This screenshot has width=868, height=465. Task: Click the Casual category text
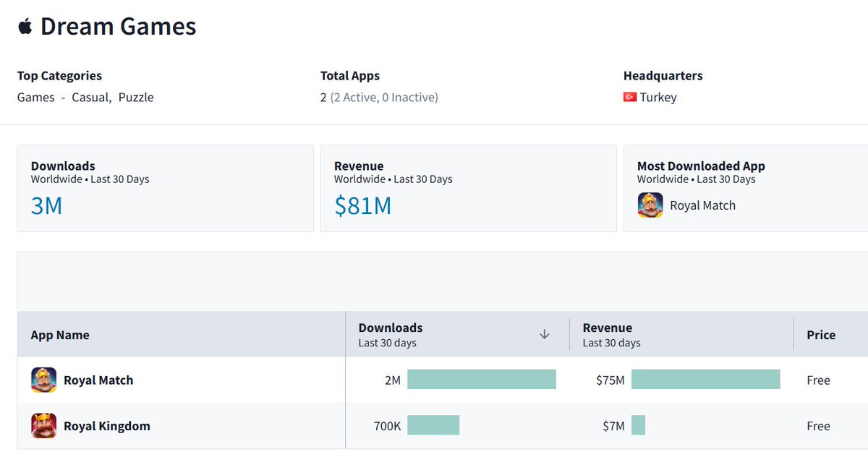coord(90,97)
